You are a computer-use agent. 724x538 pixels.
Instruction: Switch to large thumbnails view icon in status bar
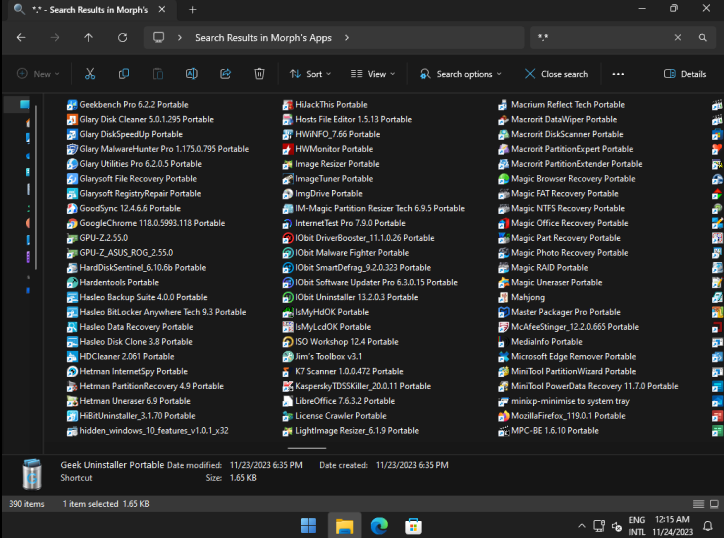click(x=714, y=504)
